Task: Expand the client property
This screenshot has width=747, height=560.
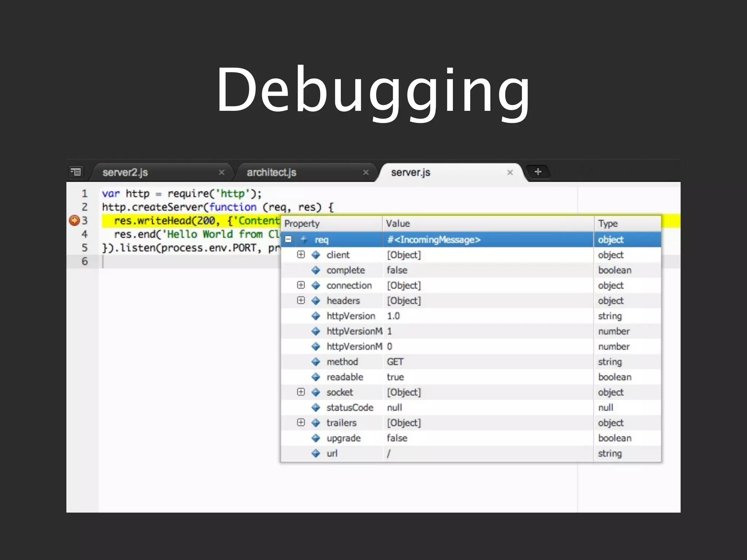Action: coord(301,254)
